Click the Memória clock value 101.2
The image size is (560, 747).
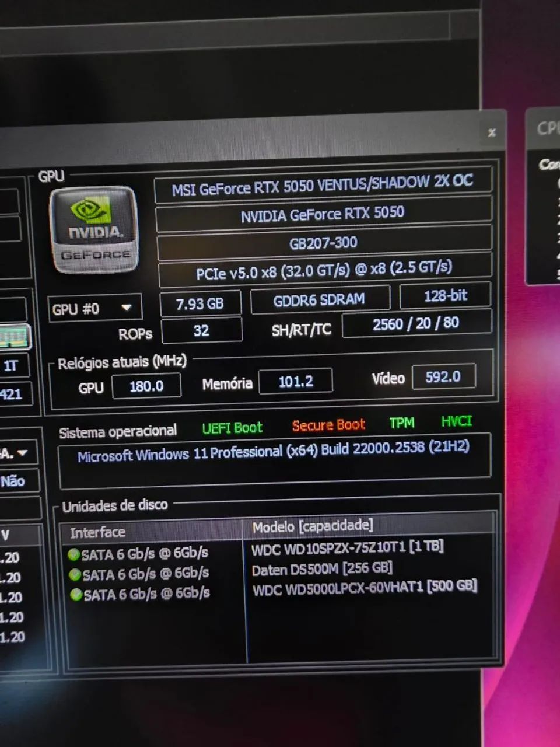click(x=296, y=381)
